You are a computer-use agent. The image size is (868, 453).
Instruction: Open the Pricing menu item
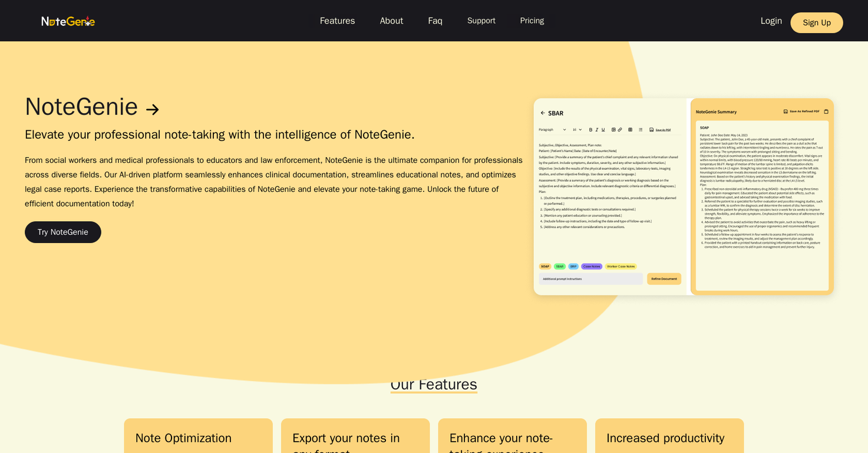tap(532, 20)
